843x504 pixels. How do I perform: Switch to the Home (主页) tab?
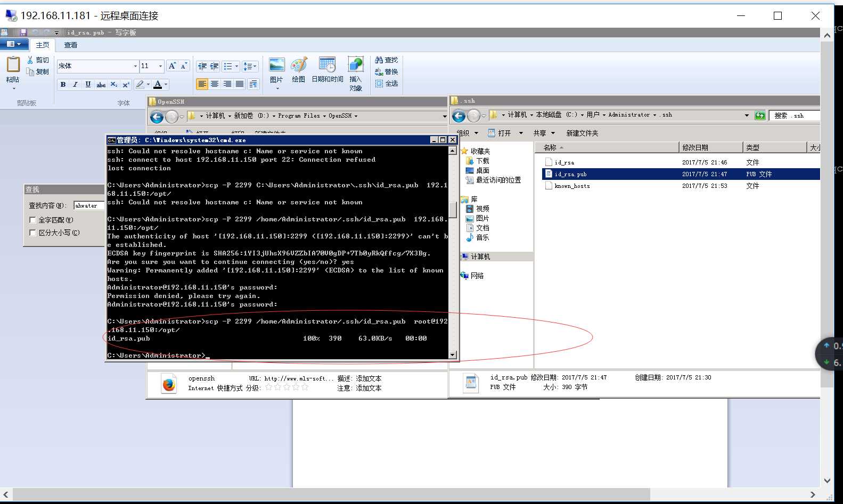[43, 45]
